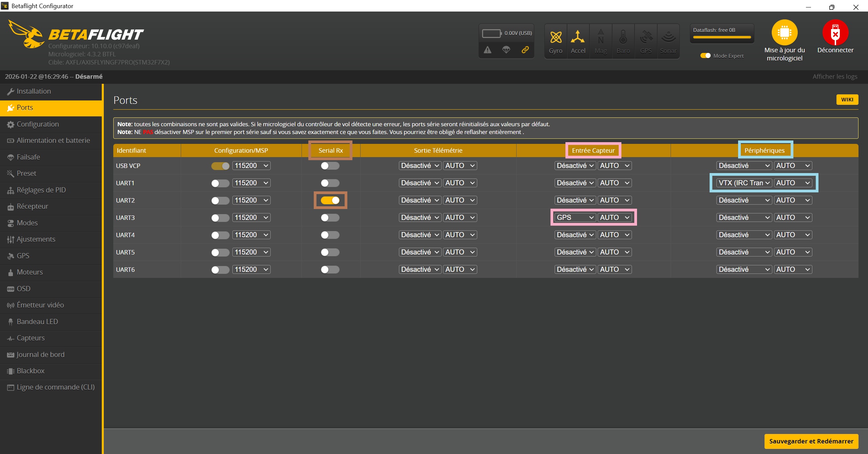Open the Récepteur tab in the sidebar
868x454 pixels.
pos(32,206)
